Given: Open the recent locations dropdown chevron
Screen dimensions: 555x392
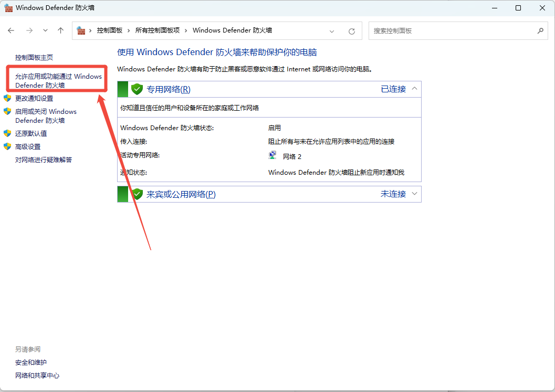Looking at the screenshot, I should point(45,31).
